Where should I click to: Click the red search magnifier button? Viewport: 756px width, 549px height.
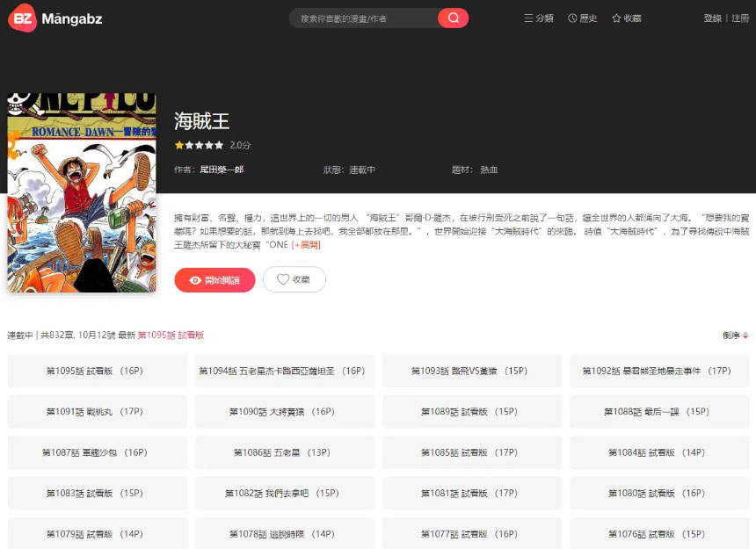tap(453, 18)
